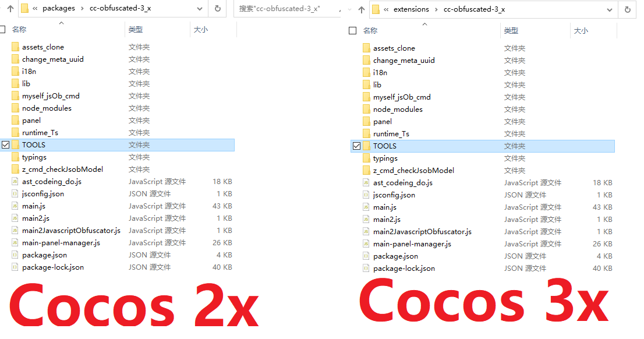Select myself_jsOb_cmd folder icon in left window
This screenshot has height=339, width=644.
click(x=15, y=96)
